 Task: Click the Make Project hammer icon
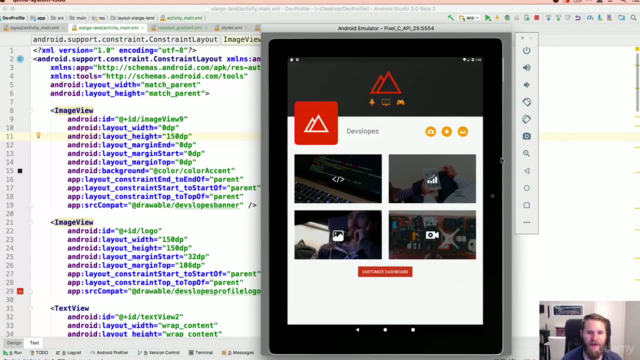451,18
